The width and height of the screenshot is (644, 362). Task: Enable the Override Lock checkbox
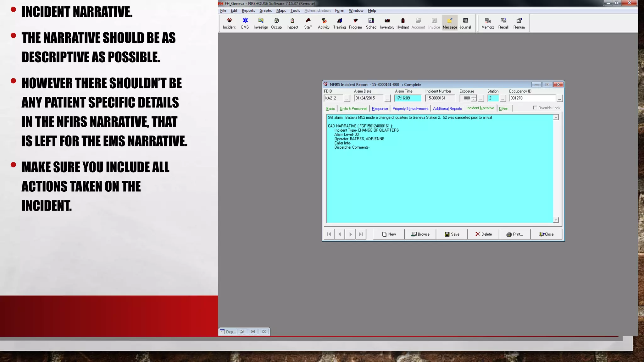tap(535, 108)
